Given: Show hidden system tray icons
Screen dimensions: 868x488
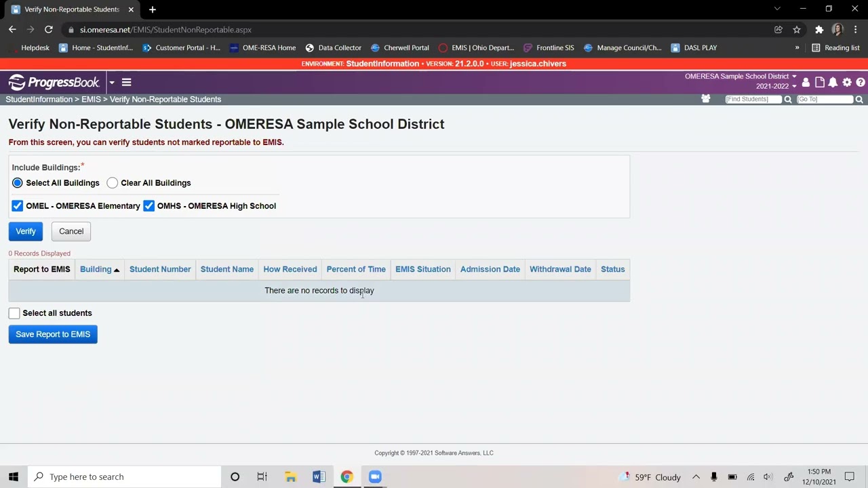Looking at the screenshot, I should pyautogui.click(x=696, y=477).
